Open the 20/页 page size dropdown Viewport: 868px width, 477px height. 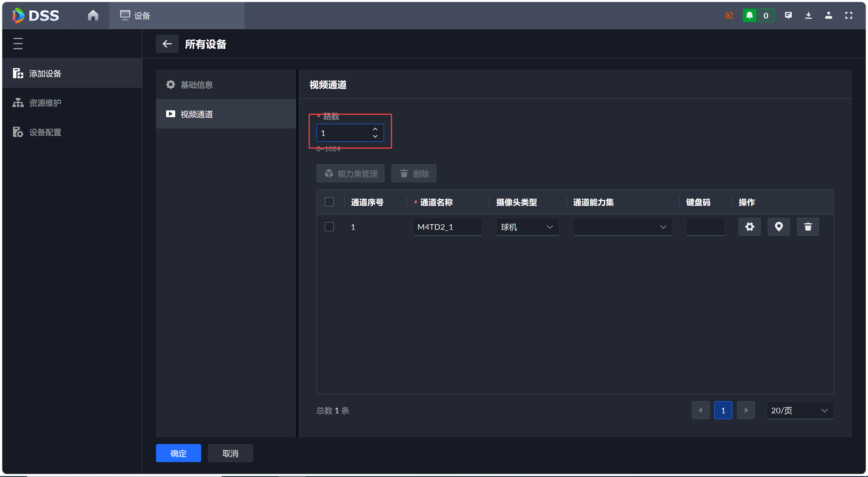(x=800, y=410)
